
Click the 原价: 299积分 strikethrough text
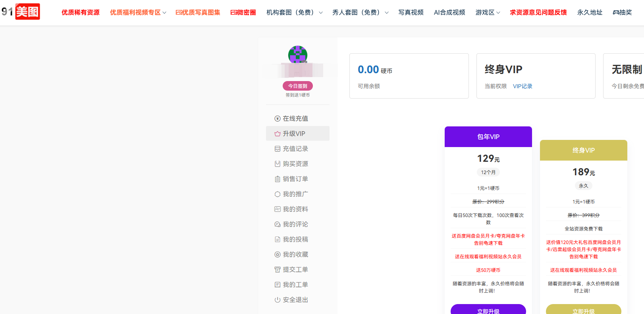(488, 202)
